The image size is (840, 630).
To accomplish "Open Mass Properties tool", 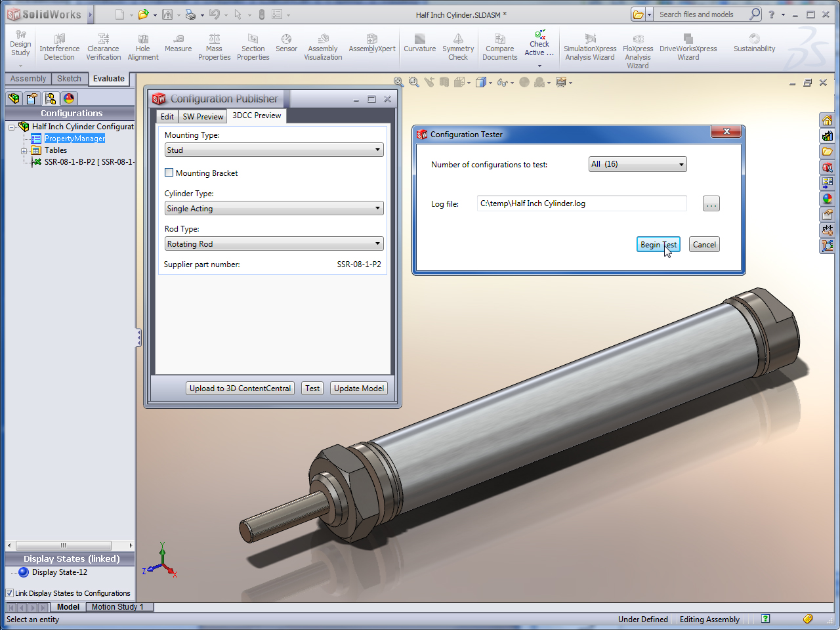I will (214, 47).
